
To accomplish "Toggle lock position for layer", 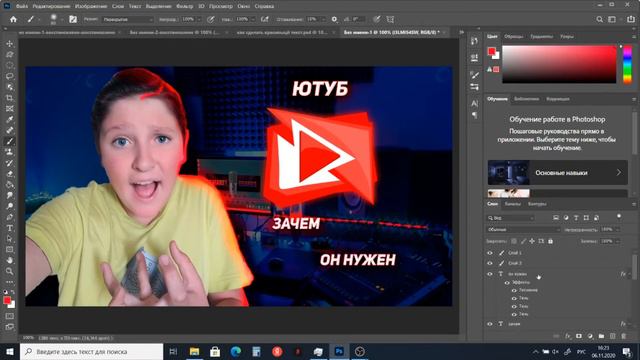I will click(x=532, y=241).
